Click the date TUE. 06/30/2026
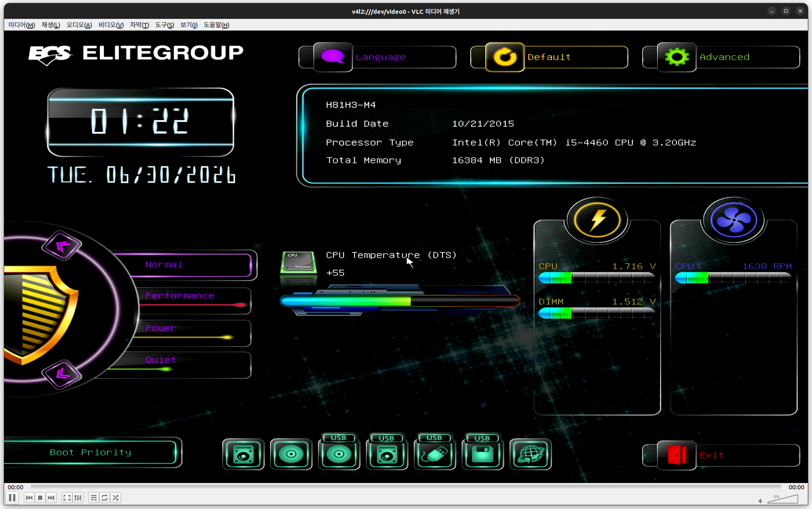 [x=141, y=175]
